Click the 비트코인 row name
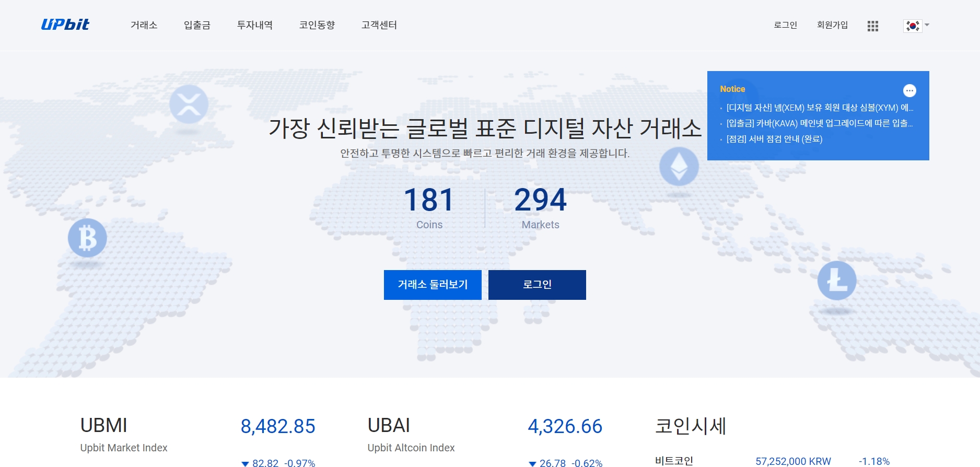 pyautogui.click(x=674, y=461)
